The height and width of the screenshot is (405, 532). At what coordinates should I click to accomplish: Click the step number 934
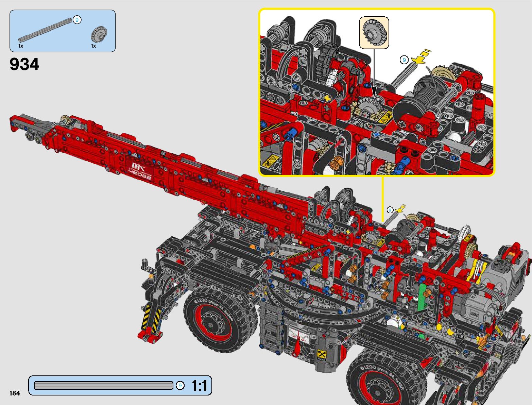[x=24, y=64]
